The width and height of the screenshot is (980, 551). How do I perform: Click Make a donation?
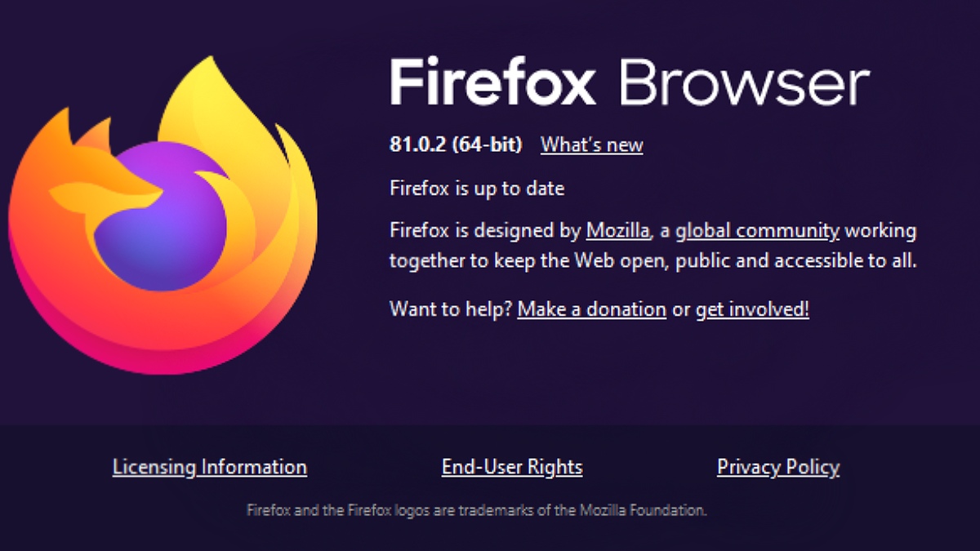point(591,309)
